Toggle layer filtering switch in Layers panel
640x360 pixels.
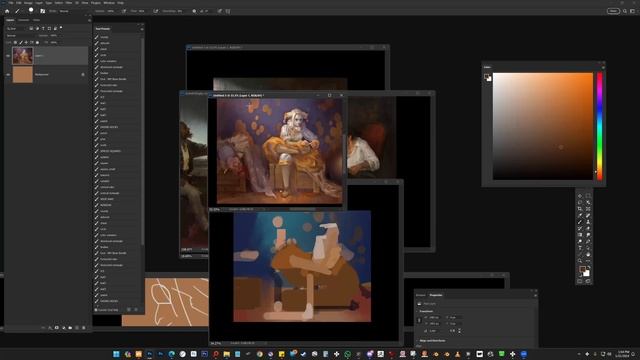[61, 28]
